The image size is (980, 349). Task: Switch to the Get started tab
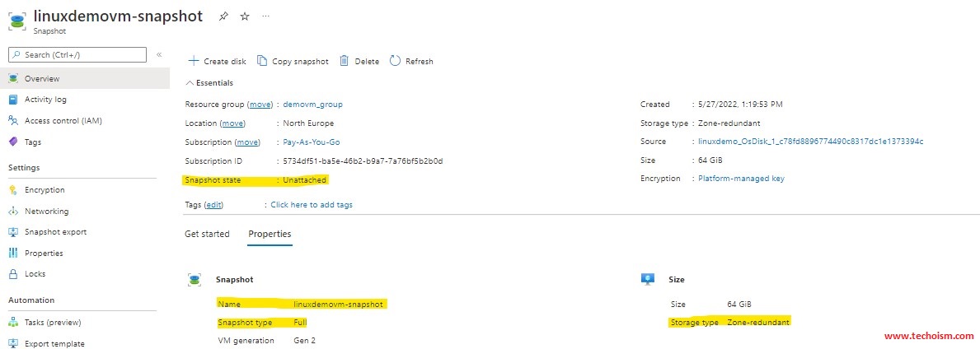point(207,234)
